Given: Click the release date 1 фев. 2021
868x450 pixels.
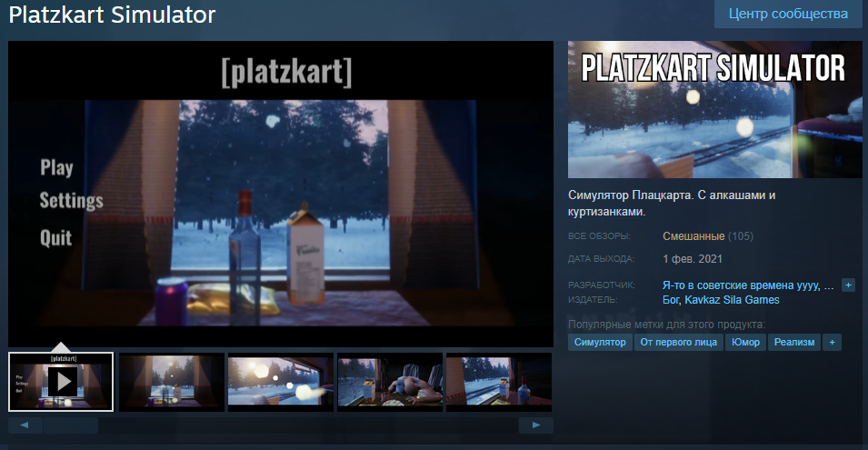Looking at the screenshot, I should [693, 259].
